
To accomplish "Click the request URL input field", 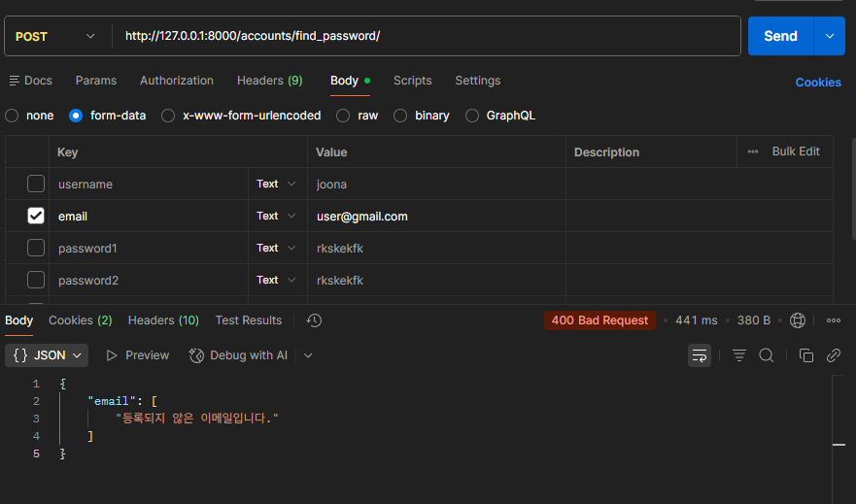I will click(x=428, y=36).
